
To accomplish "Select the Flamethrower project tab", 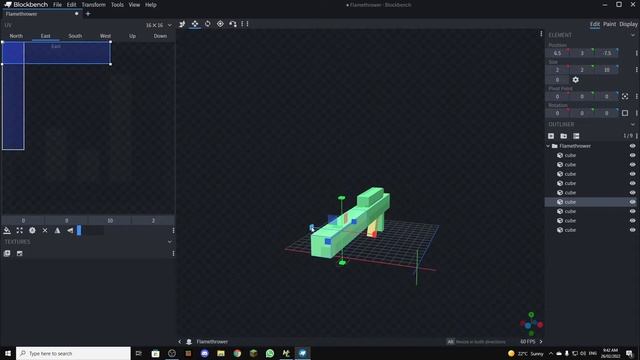I will coord(41,14).
